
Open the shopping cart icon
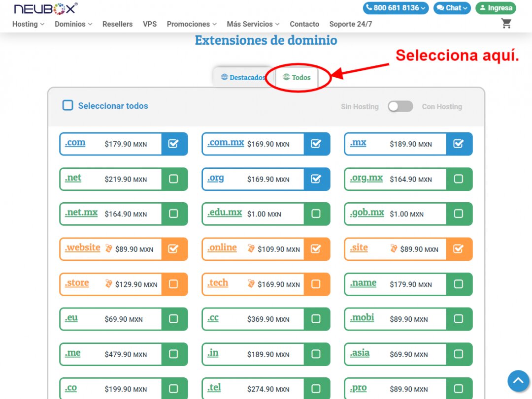click(506, 23)
